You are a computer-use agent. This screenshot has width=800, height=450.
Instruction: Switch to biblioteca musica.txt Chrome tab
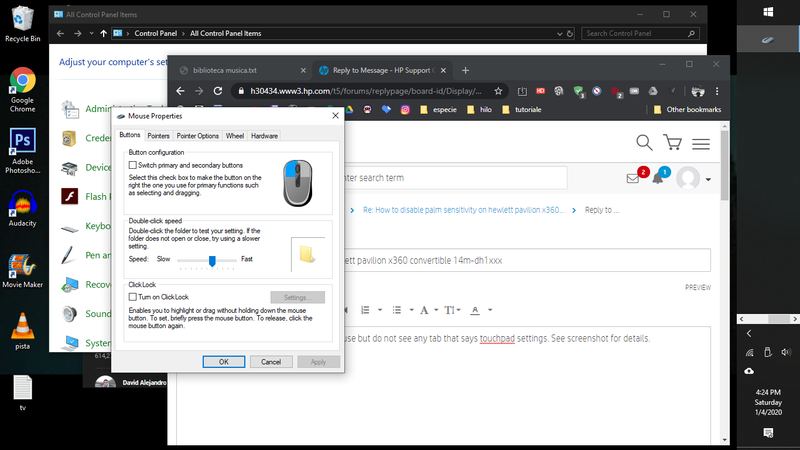tap(240, 70)
